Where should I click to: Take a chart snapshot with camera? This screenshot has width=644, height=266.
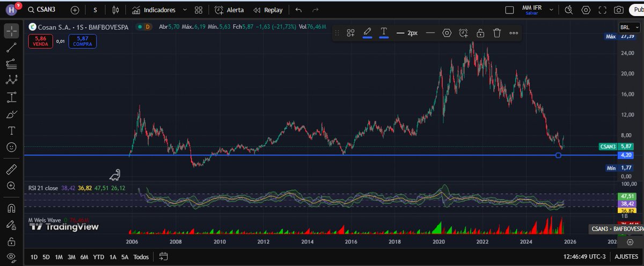(619, 10)
